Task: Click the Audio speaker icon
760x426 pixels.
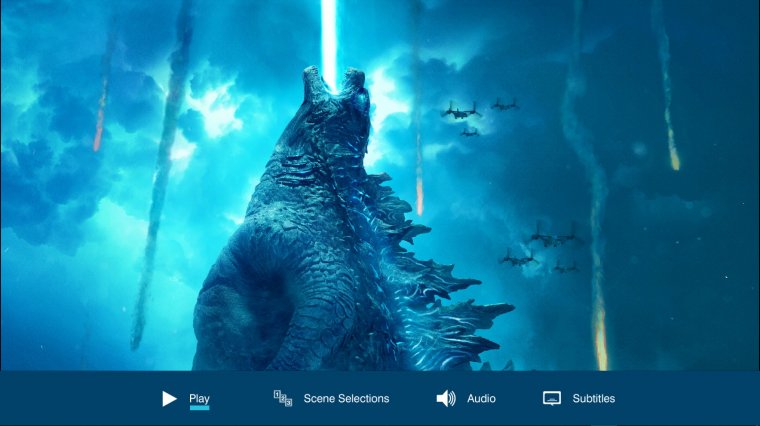Action: point(446,398)
